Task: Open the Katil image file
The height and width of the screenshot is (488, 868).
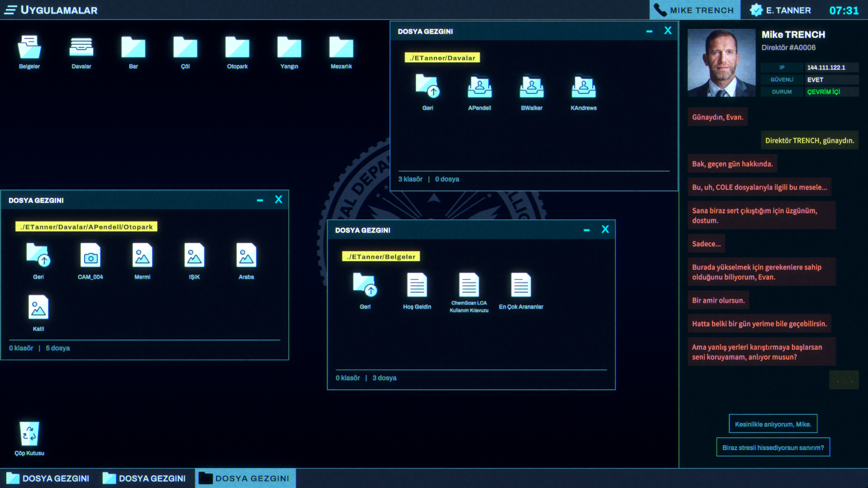Action: [x=38, y=308]
